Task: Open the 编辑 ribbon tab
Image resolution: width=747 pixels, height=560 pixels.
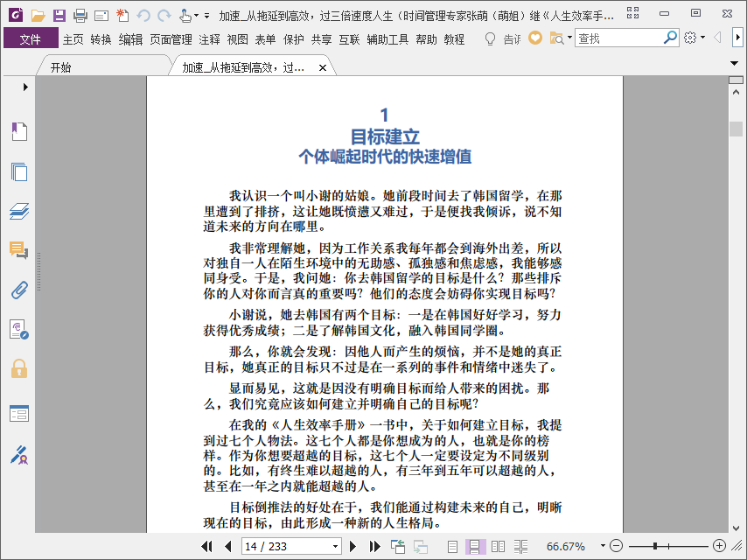Action: [x=130, y=39]
